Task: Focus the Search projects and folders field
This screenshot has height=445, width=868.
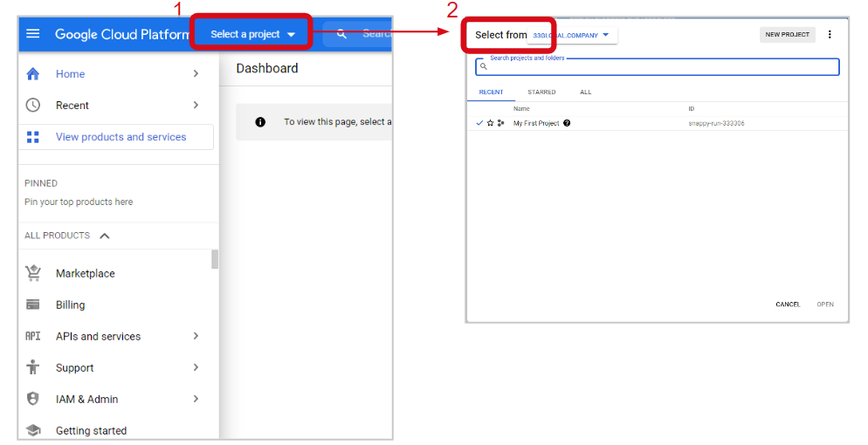Action: (x=657, y=66)
